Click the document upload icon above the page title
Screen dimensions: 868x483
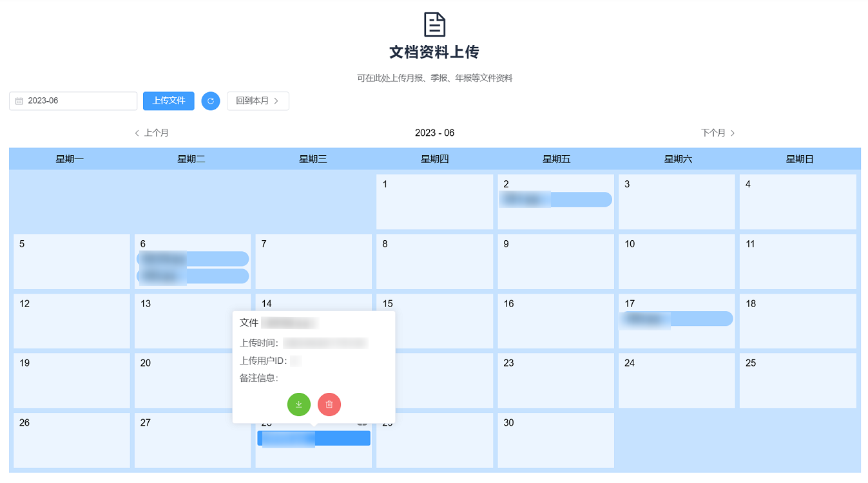pyautogui.click(x=434, y=24)
